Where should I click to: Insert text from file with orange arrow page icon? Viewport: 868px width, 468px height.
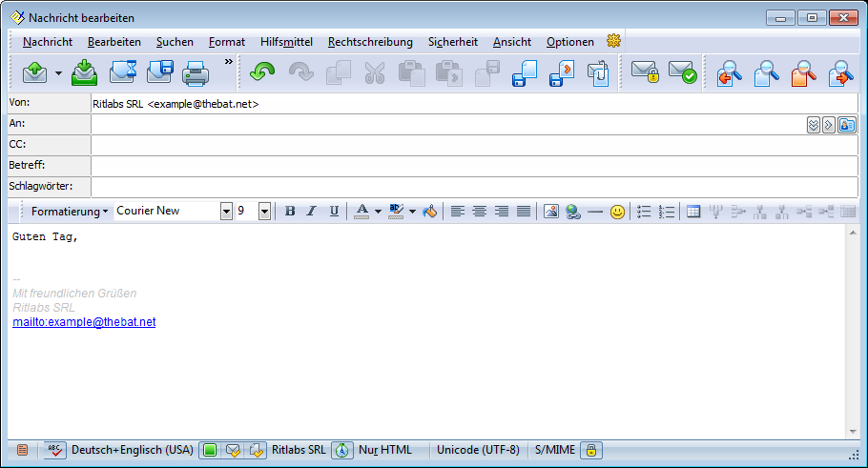tap(561, 73)
